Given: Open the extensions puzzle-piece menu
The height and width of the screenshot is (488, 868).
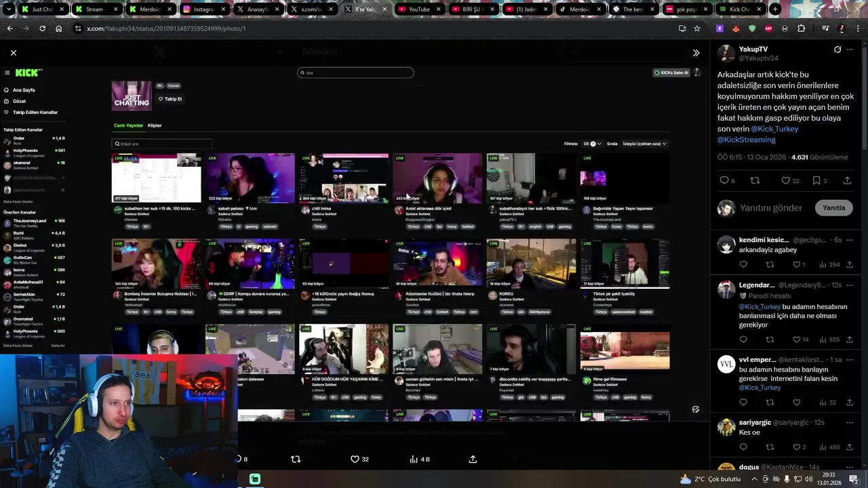Looking at the screenshot, I should pos(802,28).
